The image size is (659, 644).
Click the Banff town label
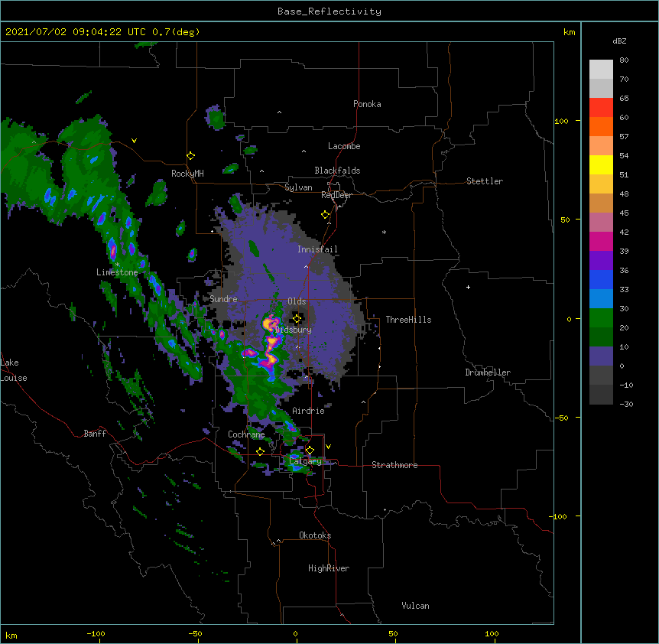[x=95, y=434]
